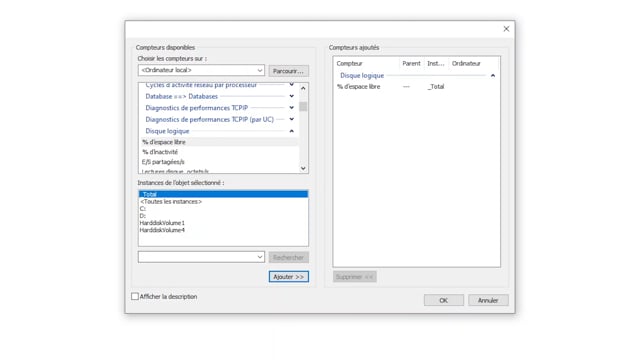Viewport: 640px width, 360px height.
Task: Click the counter list scroll down arrow
Action: (x=303, y=168)
